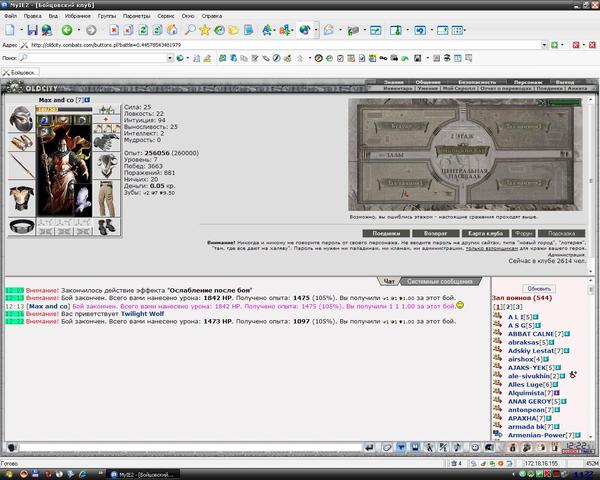Click the address URL field
Viewport: 600px width, 480px height.
pyautogui.click(x=285, y=45)
